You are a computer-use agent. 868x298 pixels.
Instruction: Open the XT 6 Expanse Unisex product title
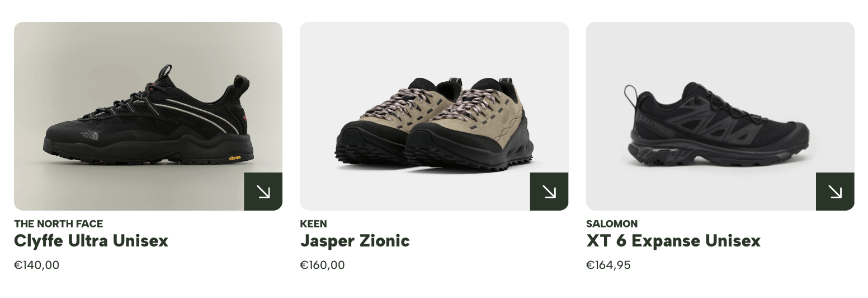click(673, 241)
